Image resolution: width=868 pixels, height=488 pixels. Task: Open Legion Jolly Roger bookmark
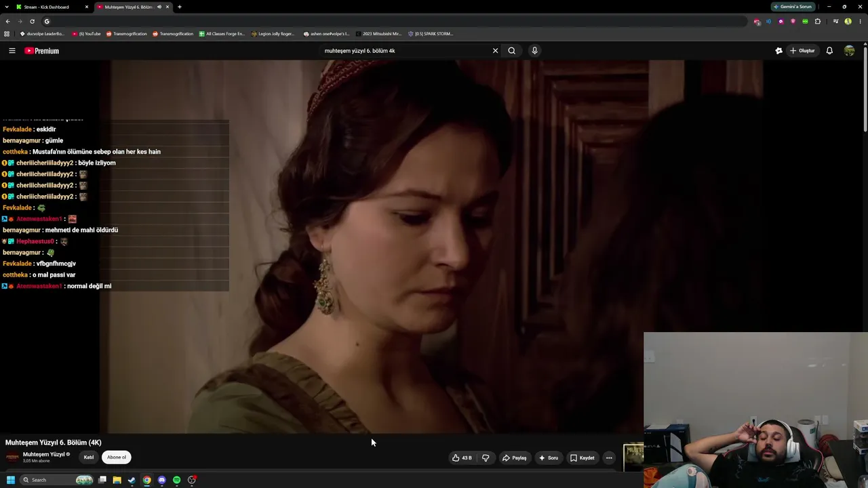(x=273, y=34)
